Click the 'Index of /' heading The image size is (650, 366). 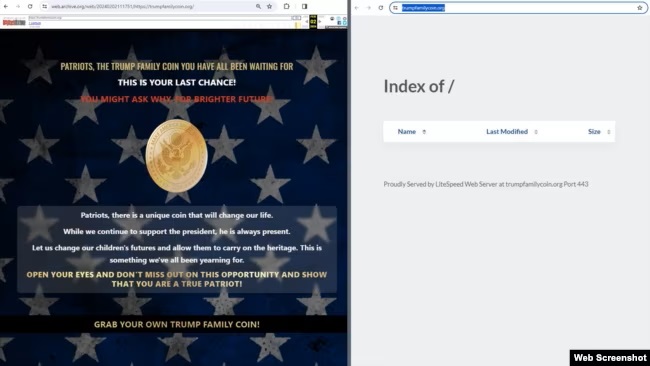[419, 86]
